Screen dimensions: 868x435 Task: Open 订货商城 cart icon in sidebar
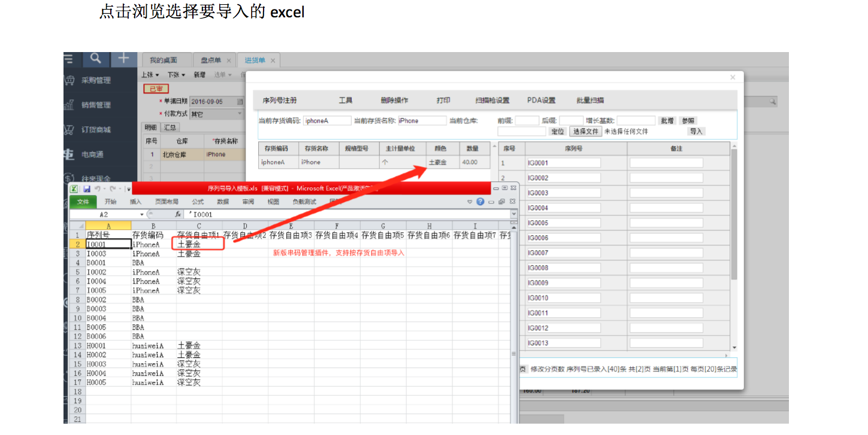[x=69, y=130]
